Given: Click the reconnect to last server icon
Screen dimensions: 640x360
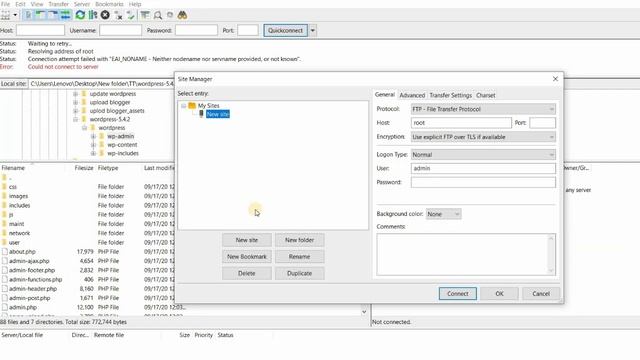Looking at the screenshot, I should (x=131, y=15).
